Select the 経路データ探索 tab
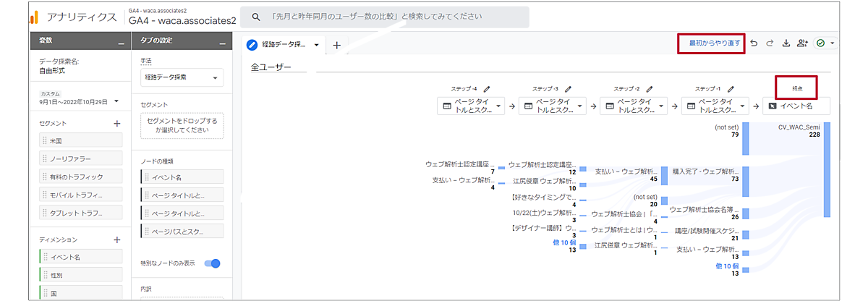Viewport: 868px width, 301px height. tap(284, 45)
